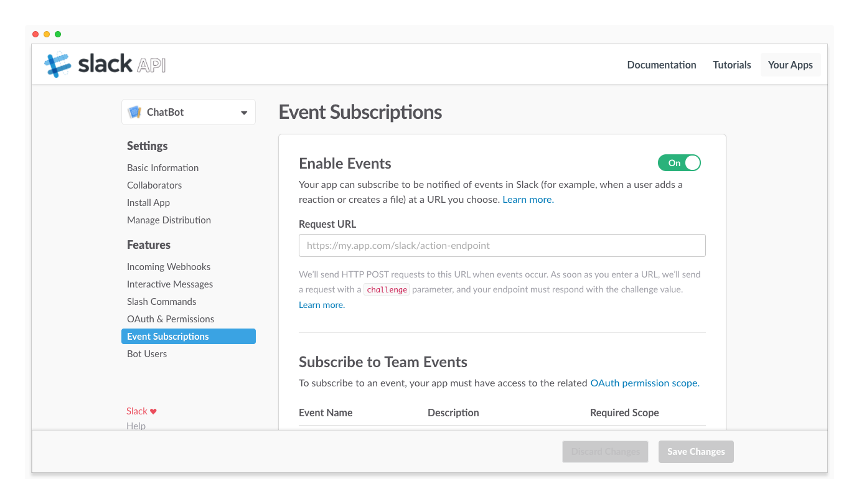Click the Event Subscriptions page heading
Viewport: 859px width, 504px height.
coord(360,112)
